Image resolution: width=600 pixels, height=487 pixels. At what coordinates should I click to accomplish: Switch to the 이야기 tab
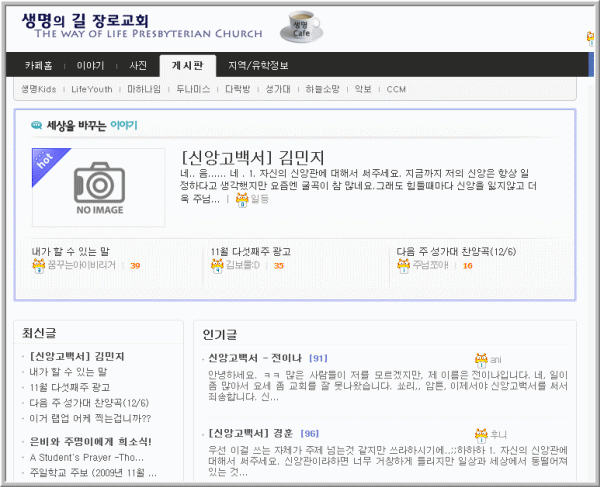pyautogui.click(x=90, y=65)
